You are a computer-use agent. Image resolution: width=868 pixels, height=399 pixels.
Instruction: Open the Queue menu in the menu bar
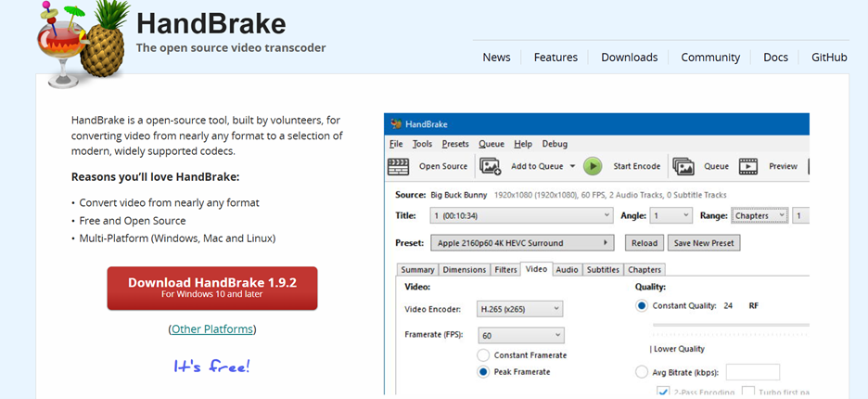491,144
